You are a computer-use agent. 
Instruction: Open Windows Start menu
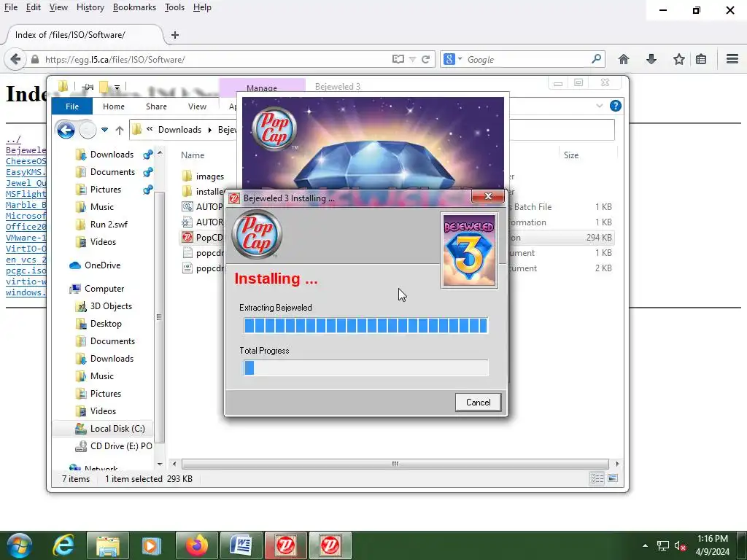tap(18, 545)
